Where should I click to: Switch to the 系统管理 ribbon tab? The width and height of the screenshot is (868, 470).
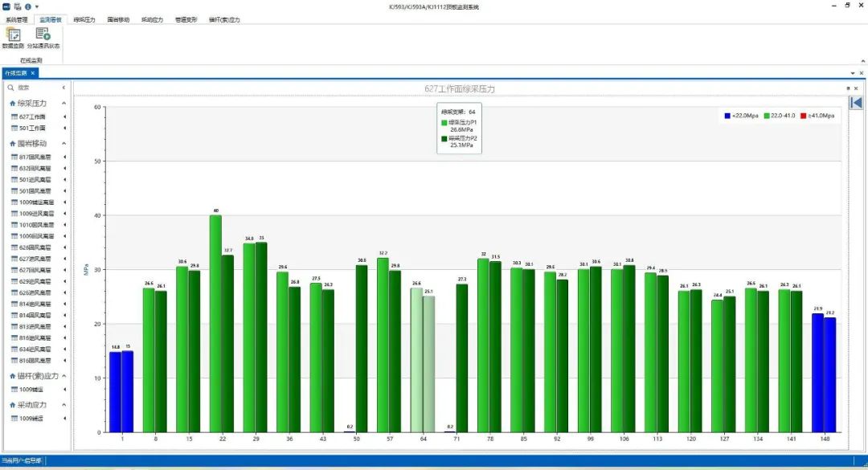pyautogui.click(x=16, y=19)
